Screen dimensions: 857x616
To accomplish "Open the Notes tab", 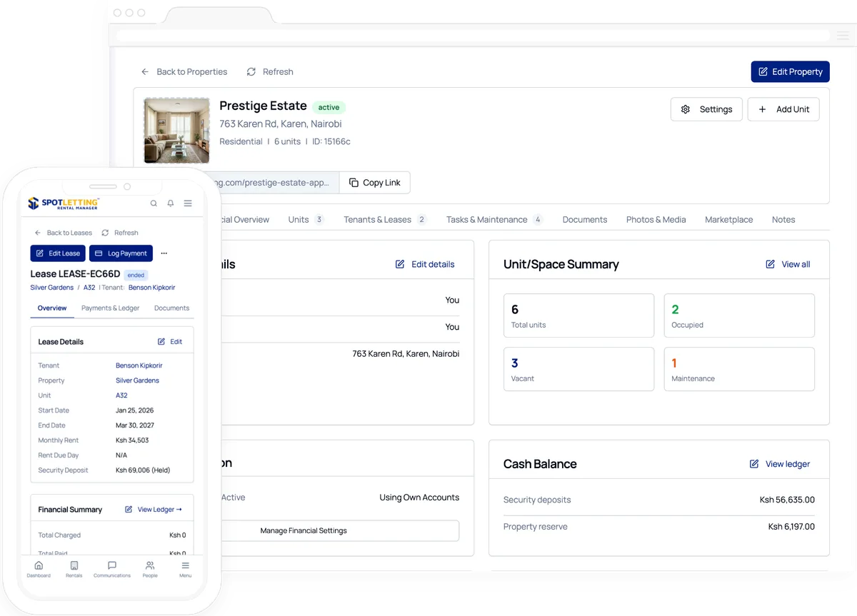I will pos(783,220).
